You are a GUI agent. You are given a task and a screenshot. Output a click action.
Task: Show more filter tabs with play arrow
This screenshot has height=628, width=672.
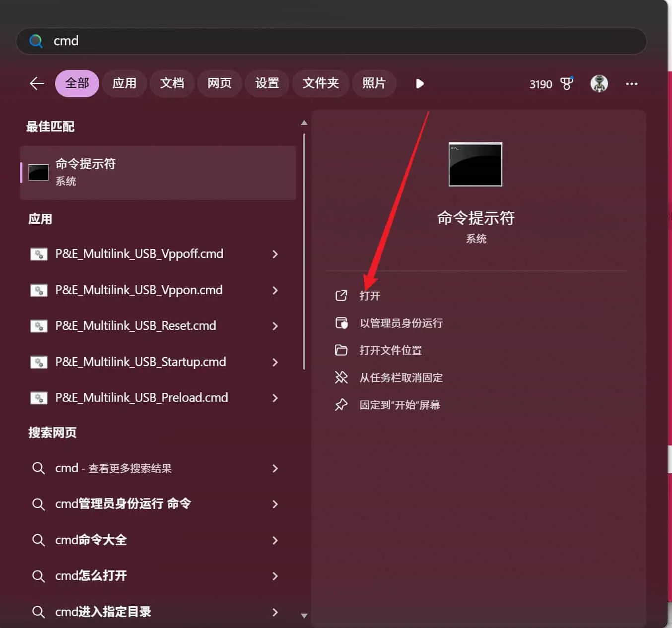click(420, 83)
